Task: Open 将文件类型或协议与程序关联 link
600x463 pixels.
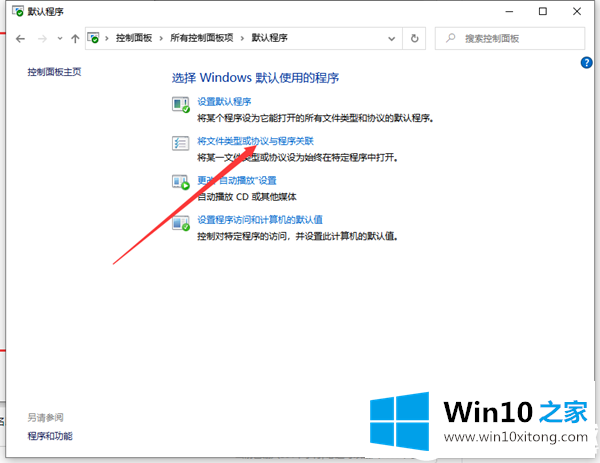Action: [255, 141]
